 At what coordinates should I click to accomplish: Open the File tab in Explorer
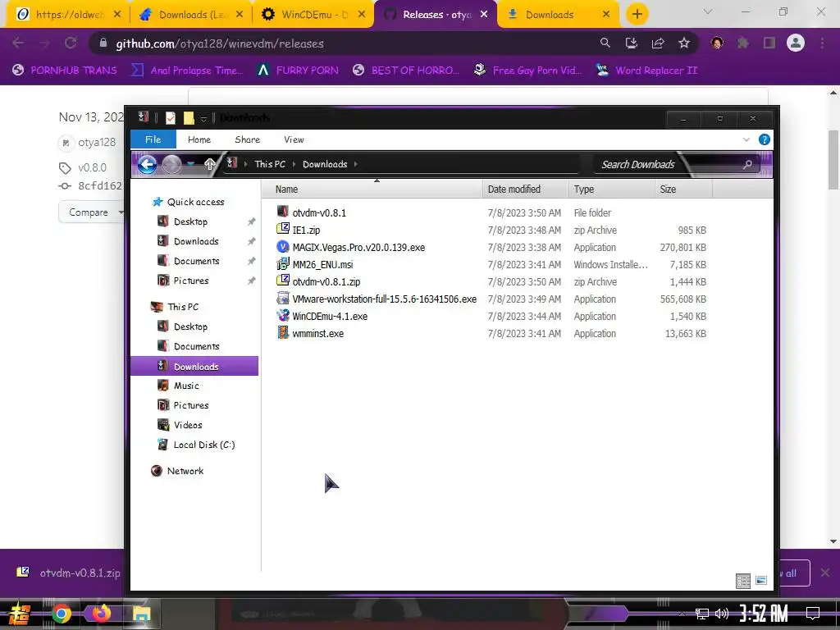pyautogui.click(x=153, y=139)
